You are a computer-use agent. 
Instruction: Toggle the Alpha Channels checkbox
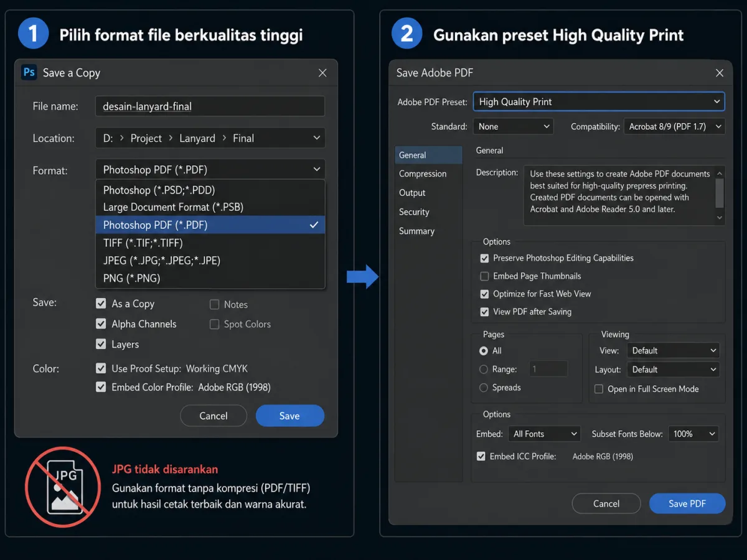[x=101, y=324]
